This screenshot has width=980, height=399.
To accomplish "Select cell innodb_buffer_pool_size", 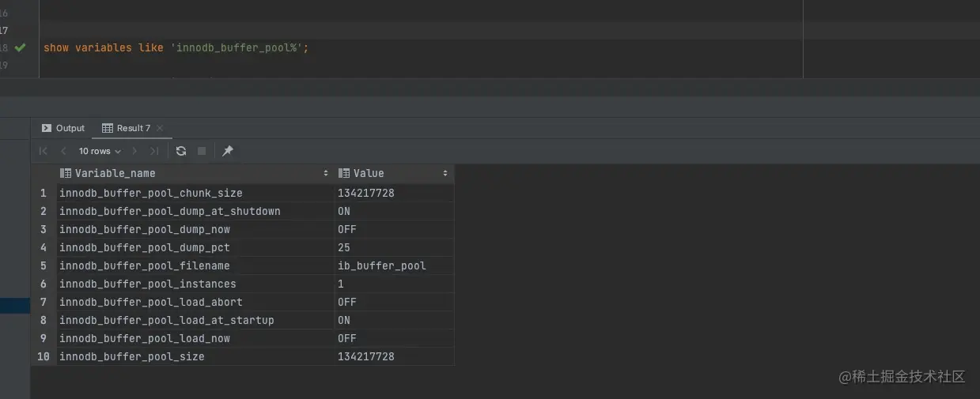I will (x=195, y=356).
